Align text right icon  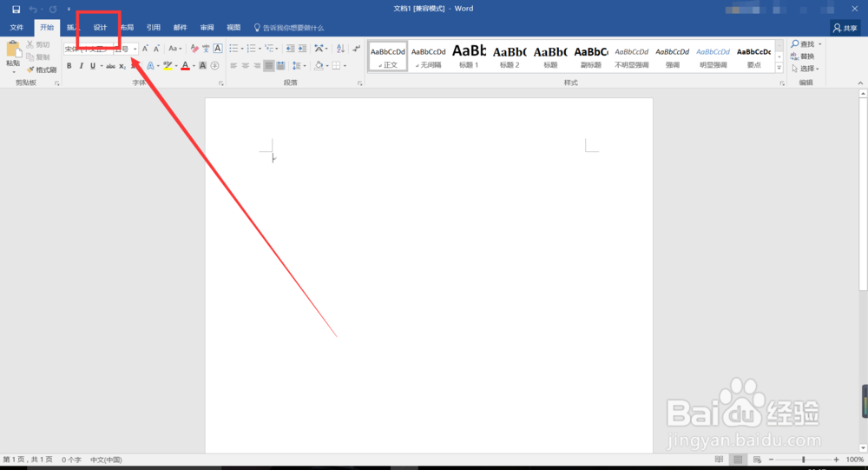[x=257, y=66]
